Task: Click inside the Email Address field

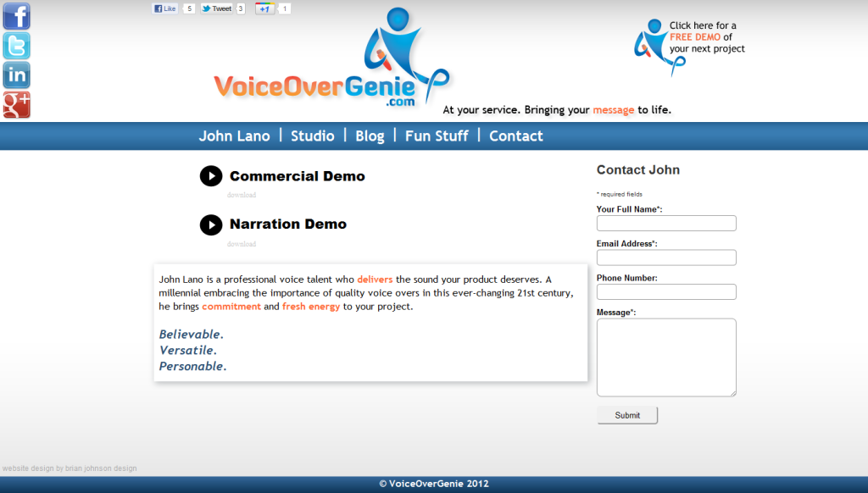Action: tap(666, 258)
